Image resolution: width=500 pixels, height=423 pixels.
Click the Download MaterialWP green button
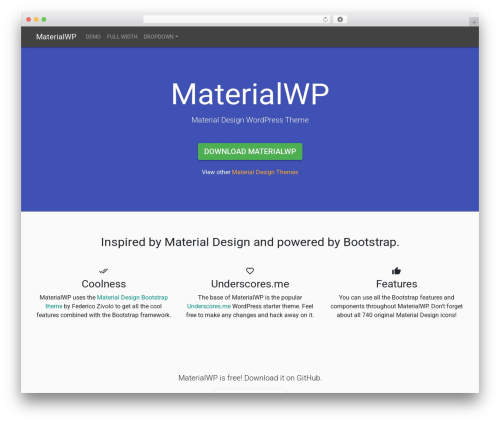tap(250, 151)
